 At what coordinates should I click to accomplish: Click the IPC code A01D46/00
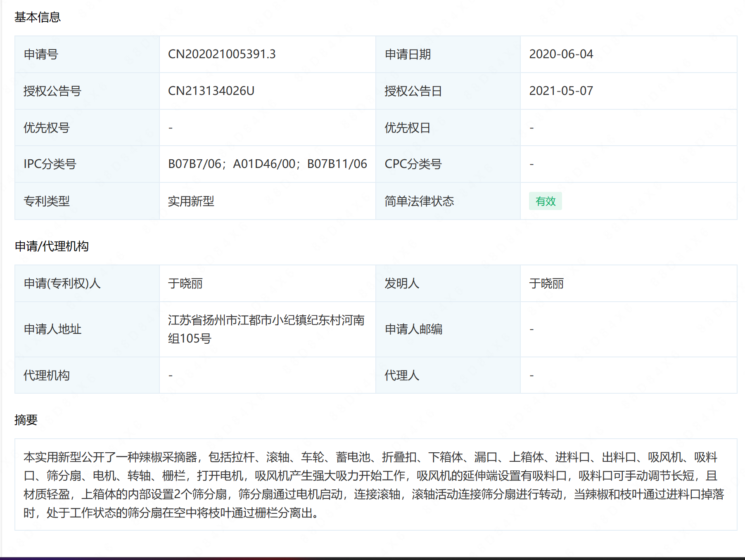point(264,164)
